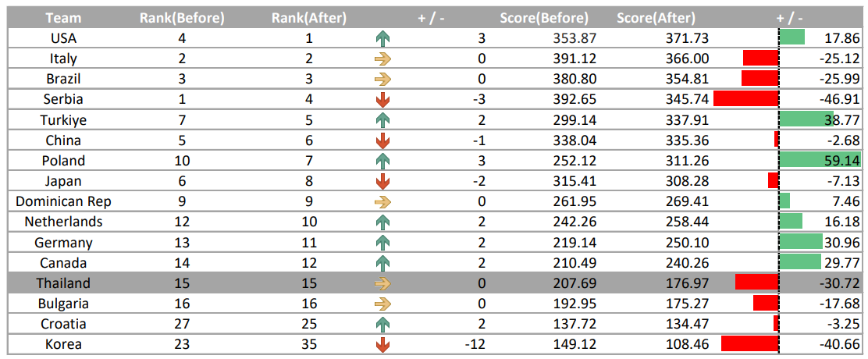Click the red data bar in Serbia row
Viewport: 868px width, 359px height.
point(745,100)
